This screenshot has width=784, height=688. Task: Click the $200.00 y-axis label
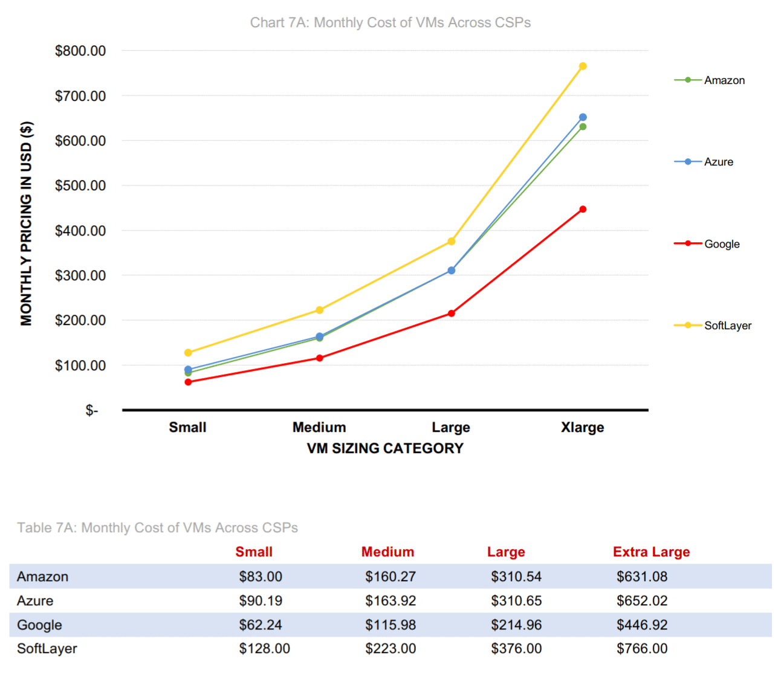[x=80, y=320]
